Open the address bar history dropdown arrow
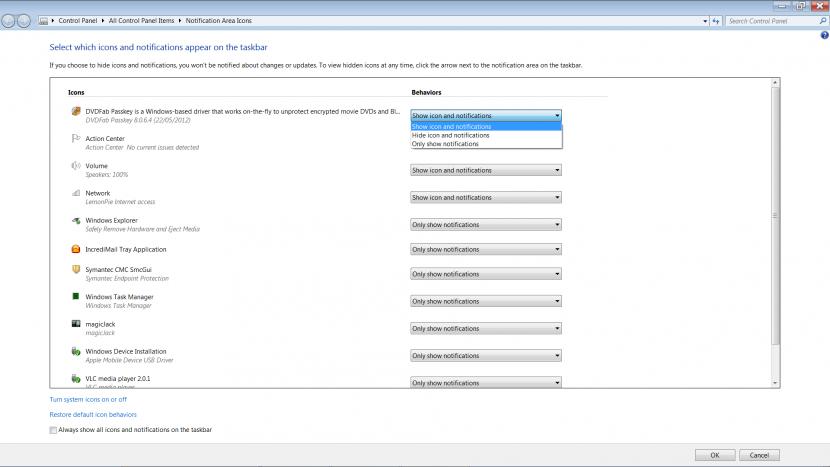This screenshot has width=830, height=467. [x=705, y=21]
